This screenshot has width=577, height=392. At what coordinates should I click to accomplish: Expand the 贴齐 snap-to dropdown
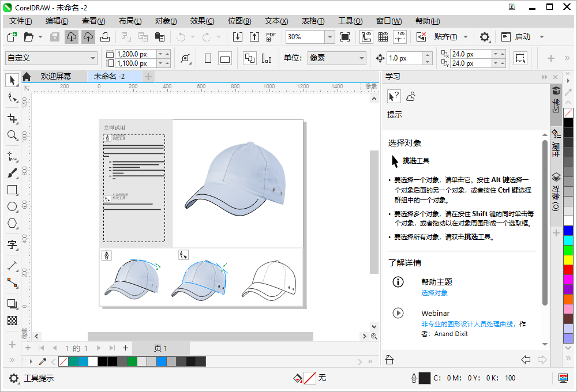(466, 37)
